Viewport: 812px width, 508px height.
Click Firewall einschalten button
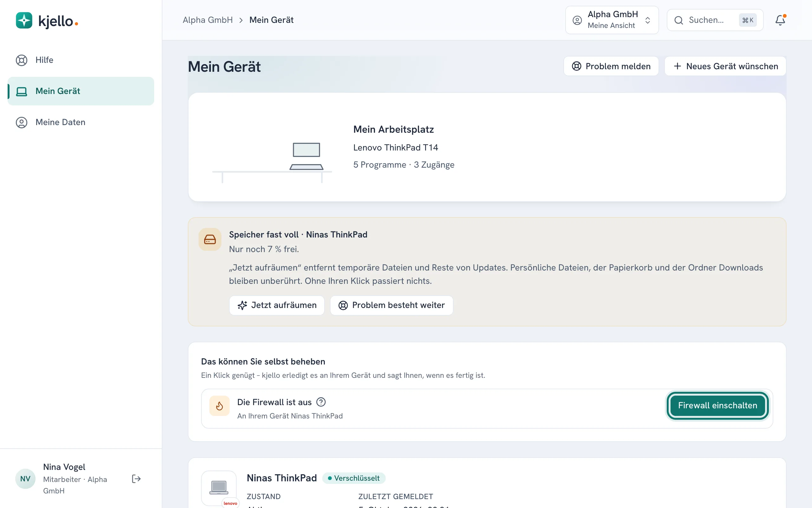(x=717, y=405)
